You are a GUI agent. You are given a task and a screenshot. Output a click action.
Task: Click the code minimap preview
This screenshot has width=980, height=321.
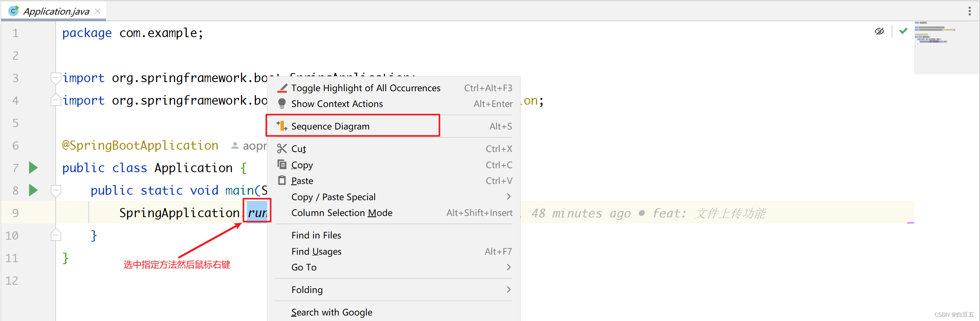coord(946,47)
